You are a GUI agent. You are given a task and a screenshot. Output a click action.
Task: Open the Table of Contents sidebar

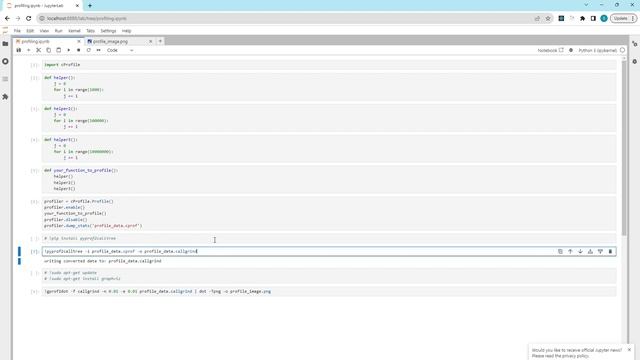(5, 79)
